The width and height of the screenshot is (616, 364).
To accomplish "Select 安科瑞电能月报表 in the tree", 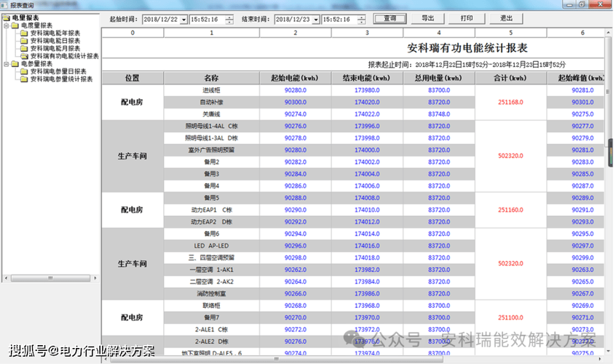I will point(55,48).
